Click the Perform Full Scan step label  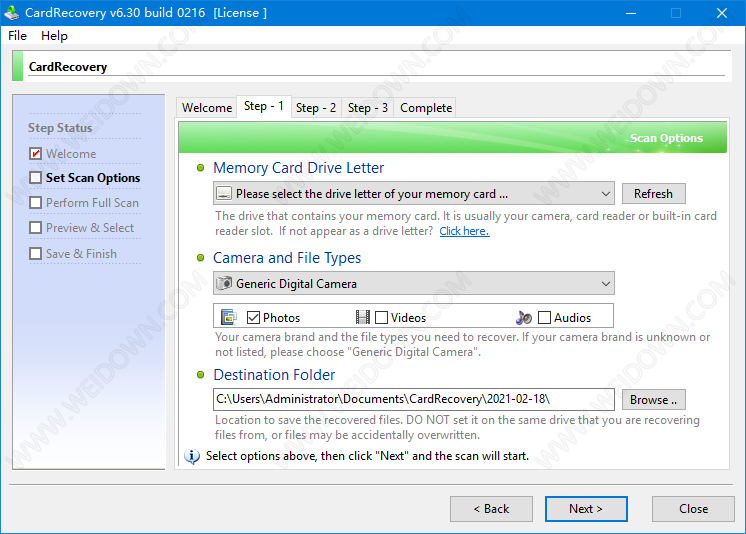[92, 203]
